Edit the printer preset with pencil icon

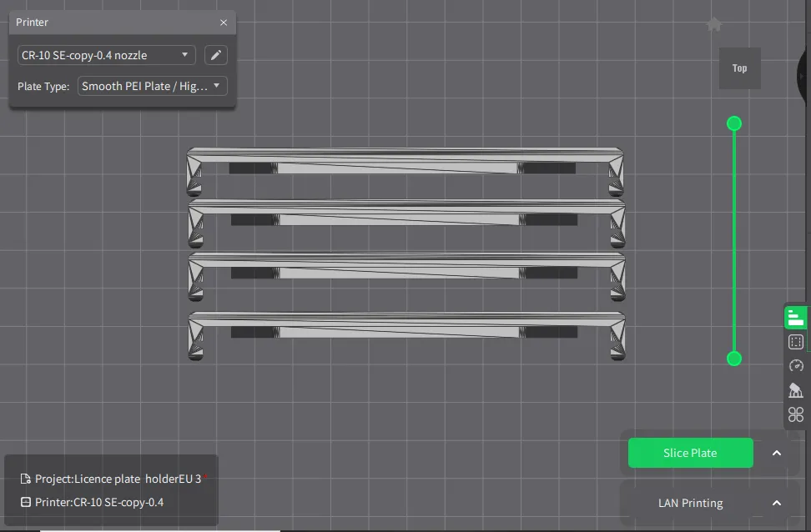click(215, 55)
